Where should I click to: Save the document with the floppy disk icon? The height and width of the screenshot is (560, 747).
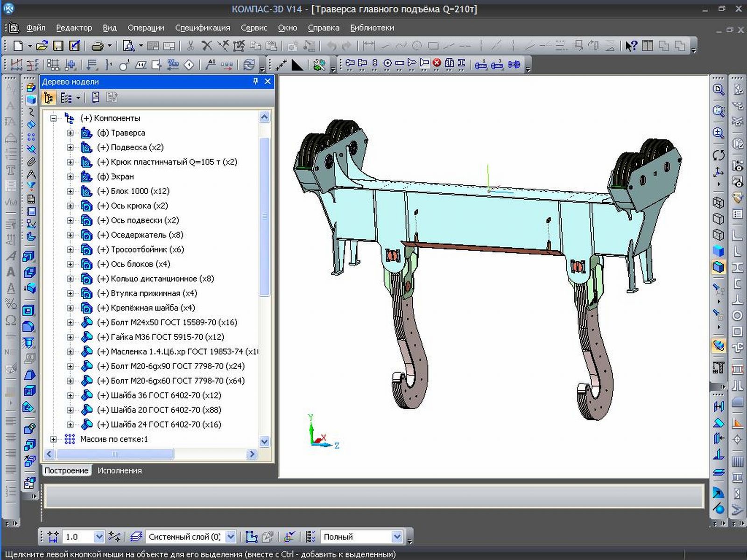58,46
